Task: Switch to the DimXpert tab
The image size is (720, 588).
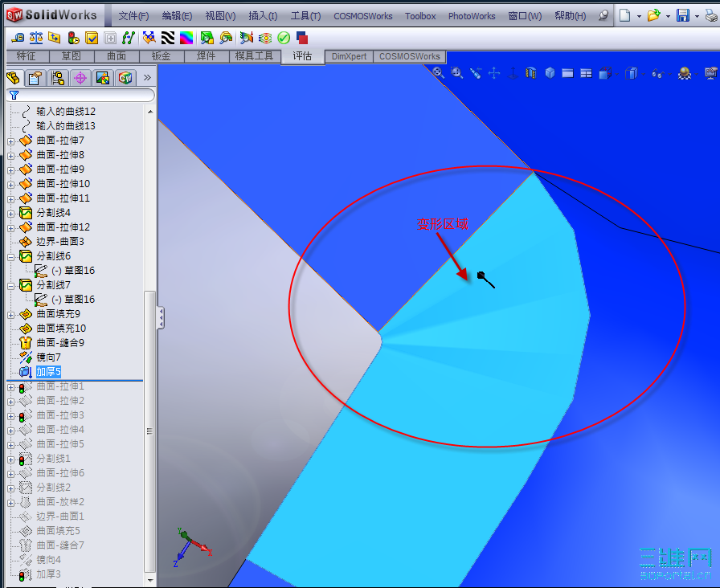Action: click(x=349, y=56)
